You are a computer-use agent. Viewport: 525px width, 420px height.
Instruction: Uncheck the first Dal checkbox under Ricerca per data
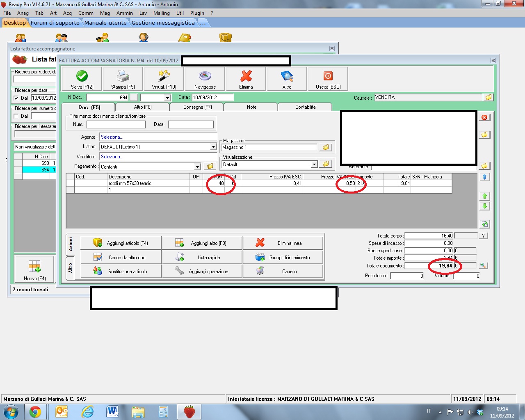click(x=16, y=98)
